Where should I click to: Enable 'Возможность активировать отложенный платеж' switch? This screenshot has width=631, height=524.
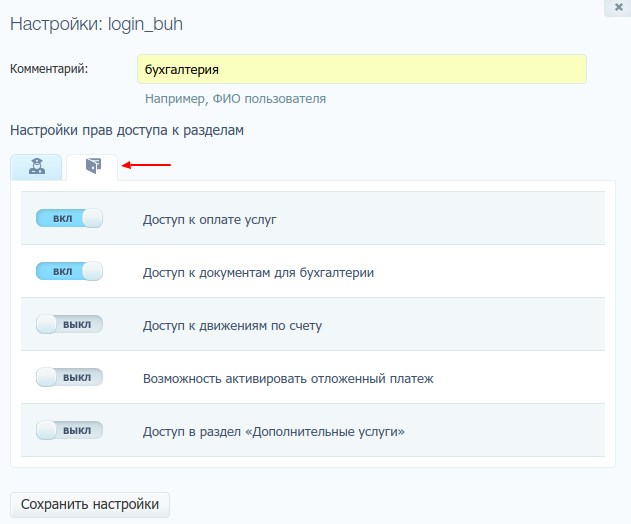coord(69,378)
